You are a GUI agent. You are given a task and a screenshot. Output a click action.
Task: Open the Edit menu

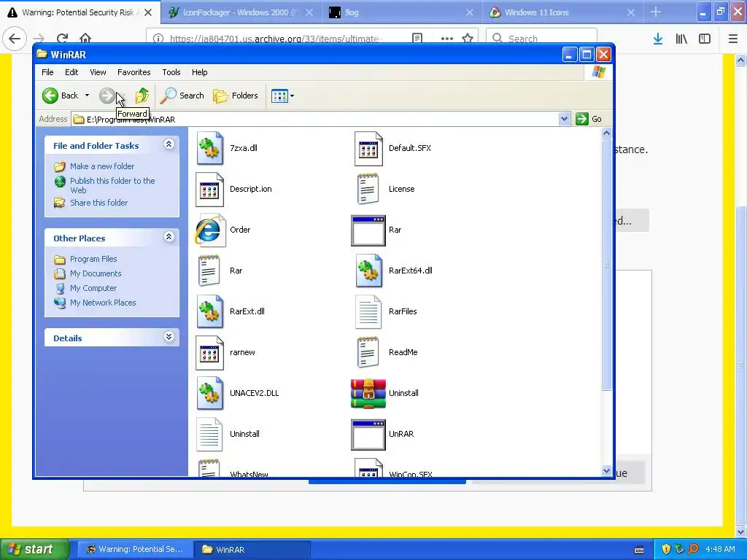[x=71, y=72]
